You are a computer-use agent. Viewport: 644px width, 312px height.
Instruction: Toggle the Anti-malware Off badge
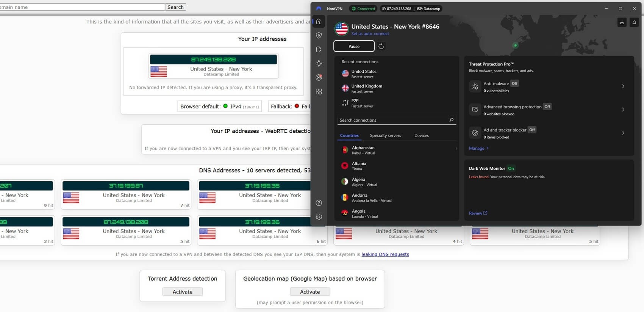click(514, 83)
